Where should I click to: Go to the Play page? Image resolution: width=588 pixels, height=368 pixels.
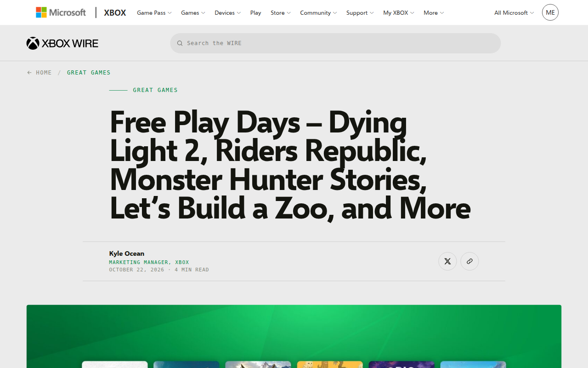[256, 13]
